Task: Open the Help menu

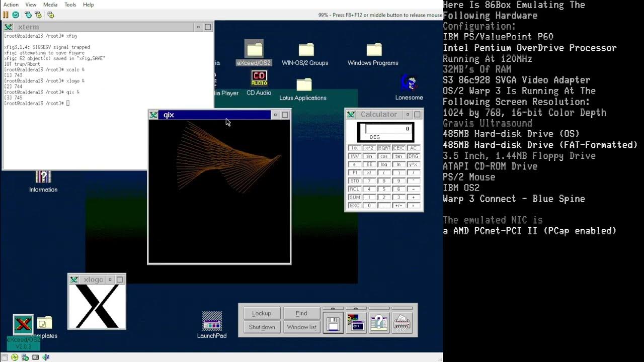Action: click(89, 5)
